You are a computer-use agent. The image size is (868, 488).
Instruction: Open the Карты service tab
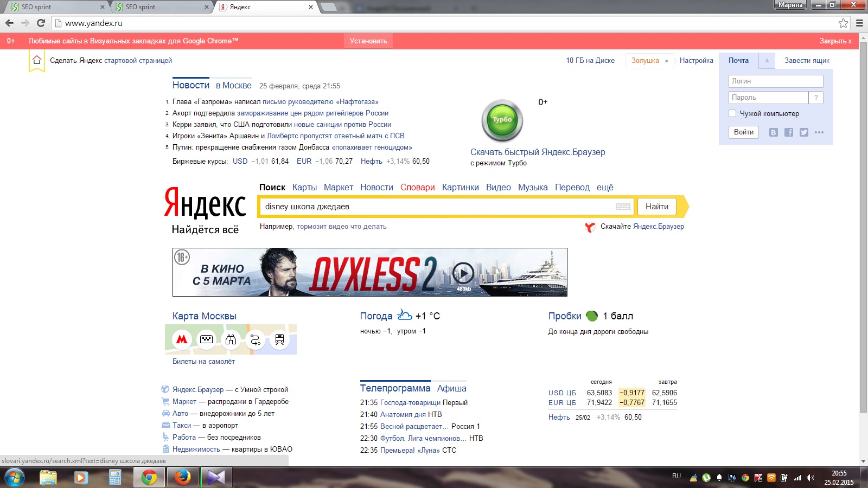(x=304, y=187)
